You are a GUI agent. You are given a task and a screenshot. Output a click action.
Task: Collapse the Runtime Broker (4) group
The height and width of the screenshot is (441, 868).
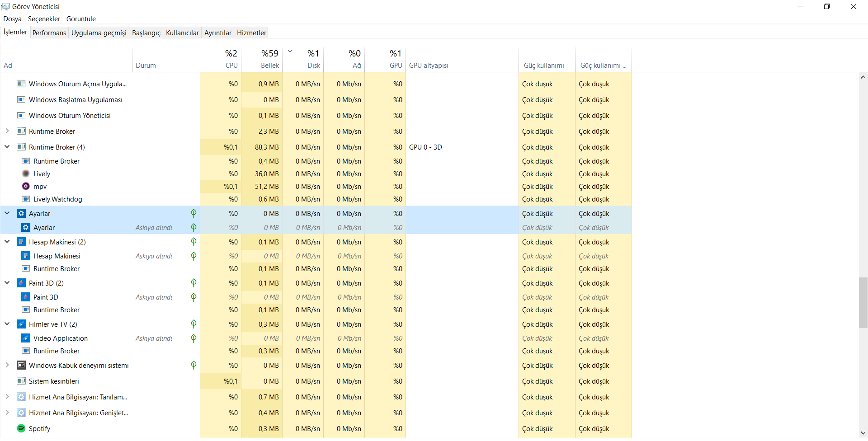point(7,147)
